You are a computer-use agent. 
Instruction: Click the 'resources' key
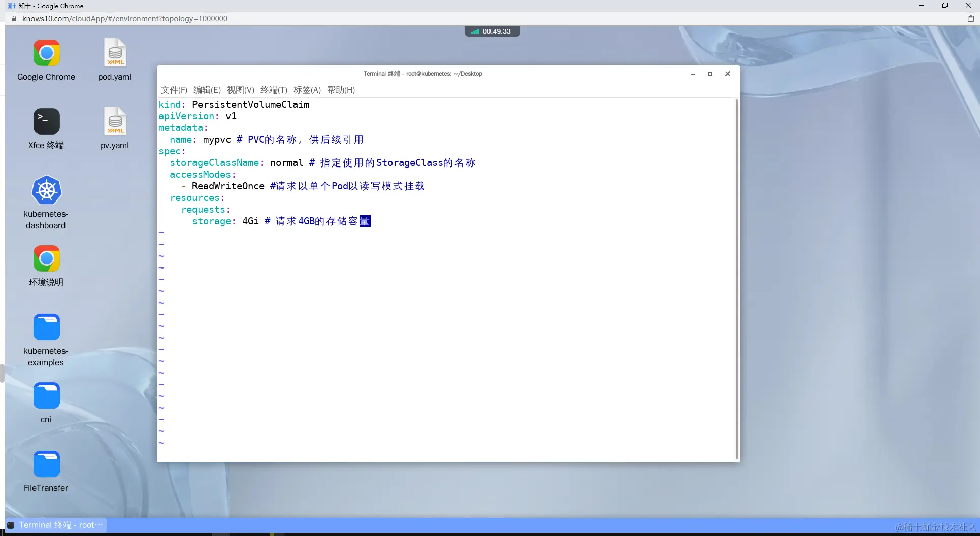coord(194,198)
